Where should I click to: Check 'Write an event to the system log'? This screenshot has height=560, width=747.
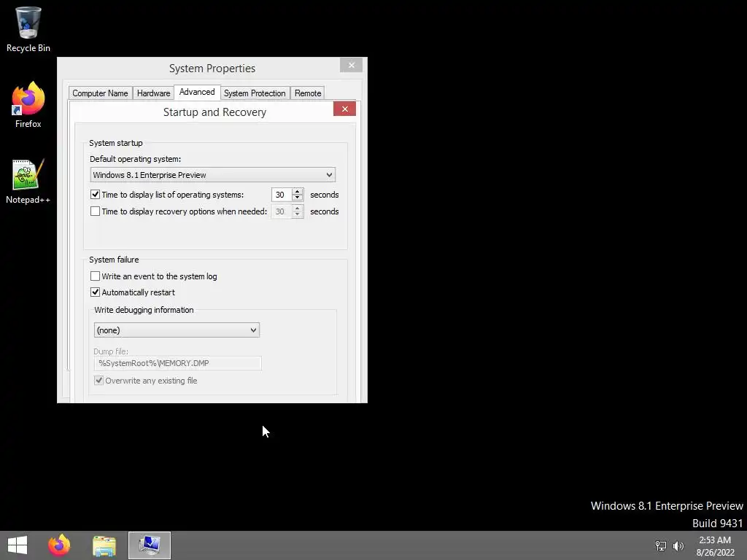(96, 276)
